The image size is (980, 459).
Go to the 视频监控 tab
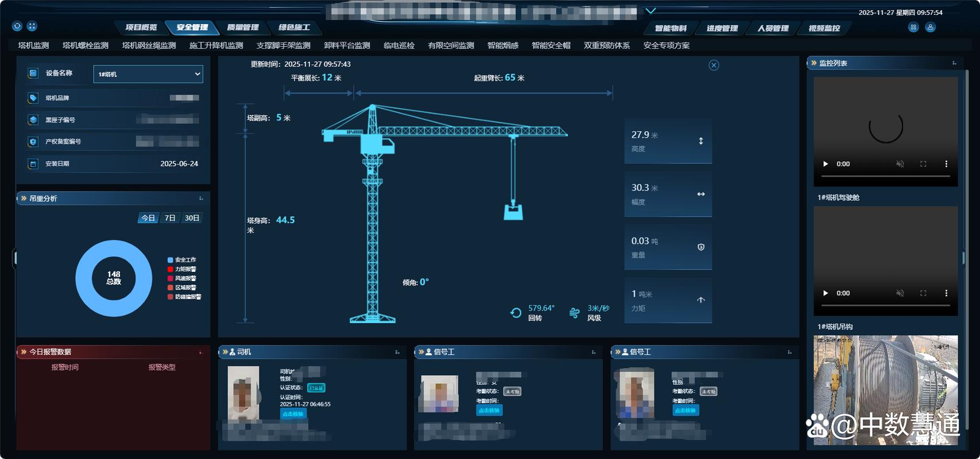[824, 28]
